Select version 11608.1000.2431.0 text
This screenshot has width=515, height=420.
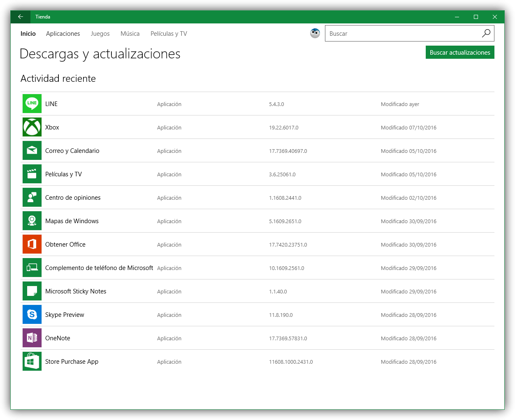[x=291, y=362]
